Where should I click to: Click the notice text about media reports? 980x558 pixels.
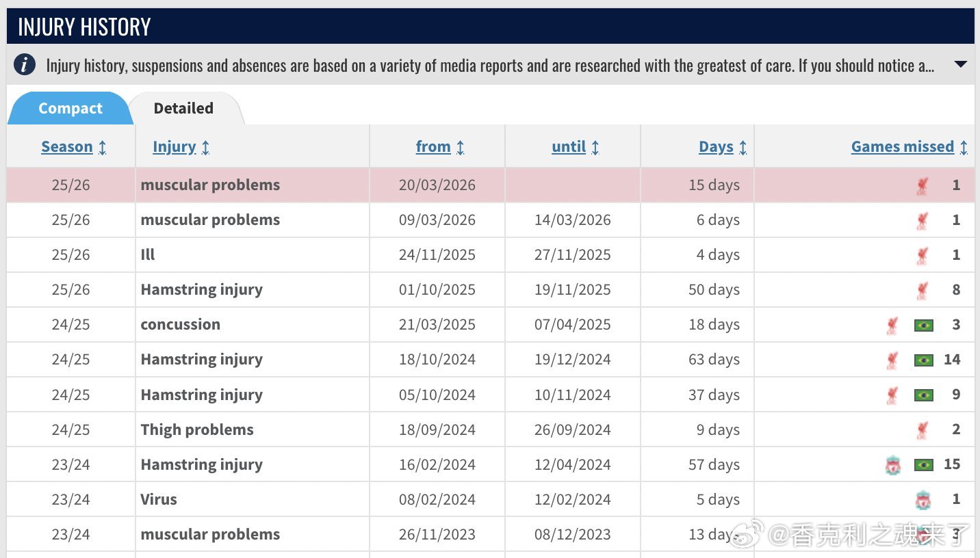pyautogui.click(x=490, y=66)
